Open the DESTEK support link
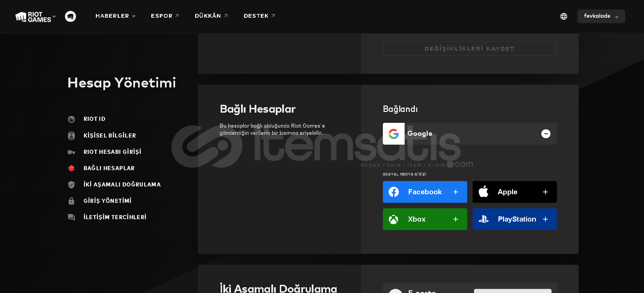Image resolution: width=644 pixels, height=293 pixels. tap(259, 16)
